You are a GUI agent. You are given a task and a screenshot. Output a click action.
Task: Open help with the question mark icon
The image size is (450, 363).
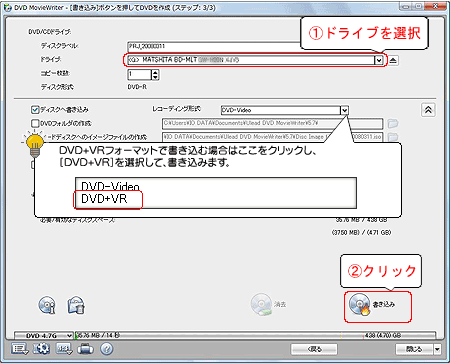(x=107, y=349)
